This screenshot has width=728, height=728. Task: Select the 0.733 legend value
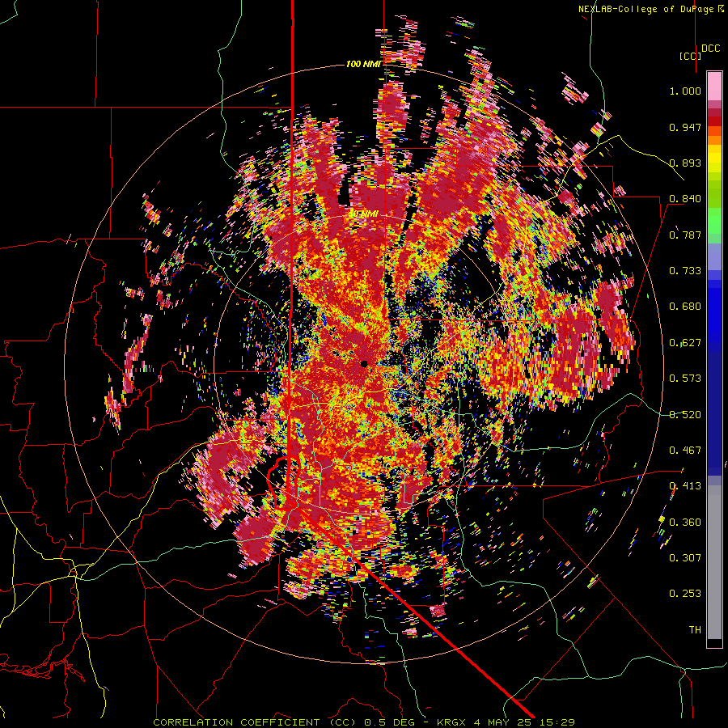coord(685,271)
